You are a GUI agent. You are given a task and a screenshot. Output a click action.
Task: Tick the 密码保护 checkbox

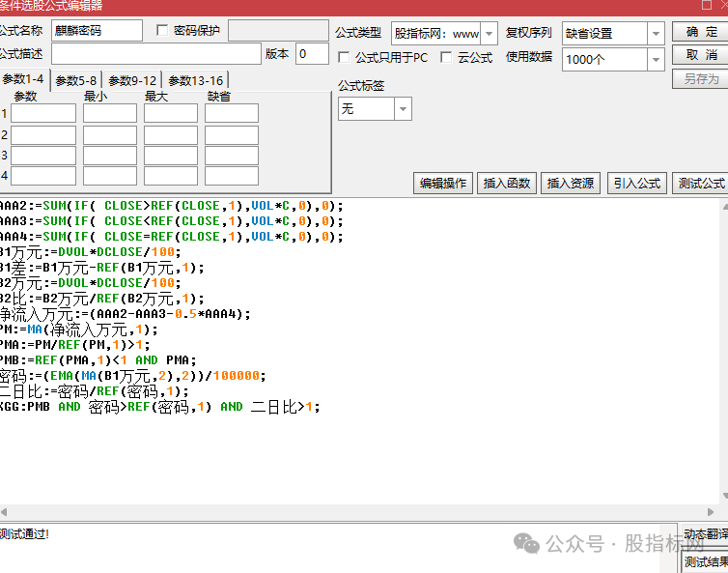(x=162, y=31)
